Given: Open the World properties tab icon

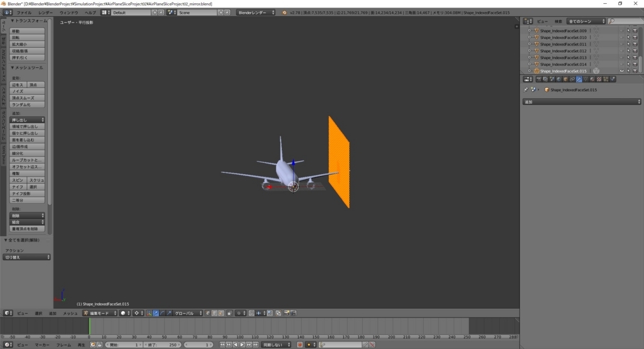Looking at the screenshot, I should point(558,79).
